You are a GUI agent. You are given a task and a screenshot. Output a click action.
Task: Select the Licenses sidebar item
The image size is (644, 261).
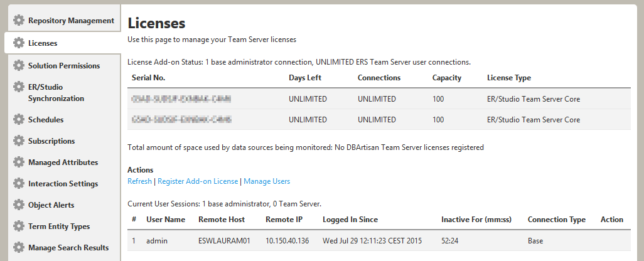tap(43, 43)
